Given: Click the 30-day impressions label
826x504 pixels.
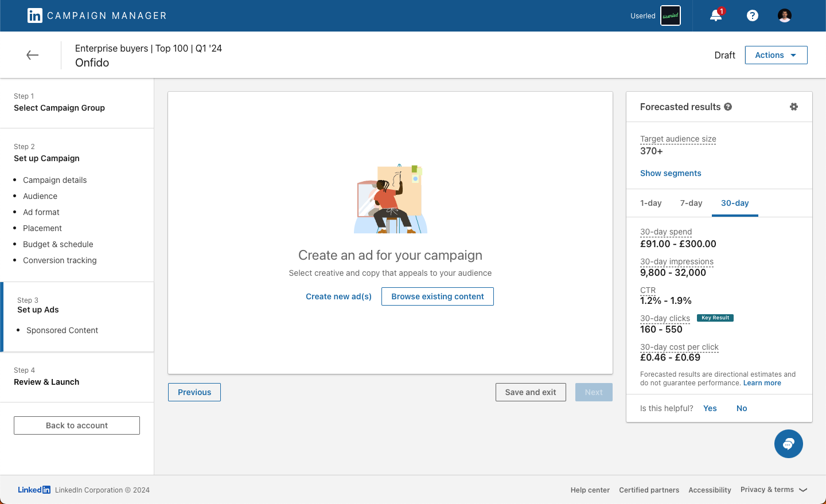Looking at the screenshot, I should (x=677, y=261).
